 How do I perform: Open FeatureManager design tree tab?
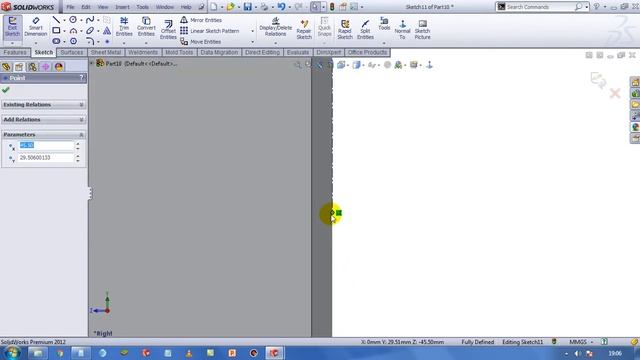(6, 67)
